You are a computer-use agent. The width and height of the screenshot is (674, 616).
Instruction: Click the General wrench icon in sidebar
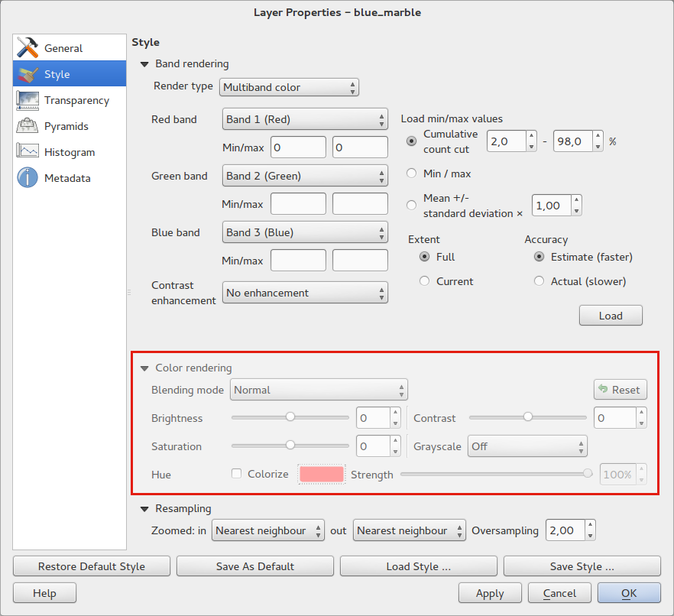coord(28,48)
